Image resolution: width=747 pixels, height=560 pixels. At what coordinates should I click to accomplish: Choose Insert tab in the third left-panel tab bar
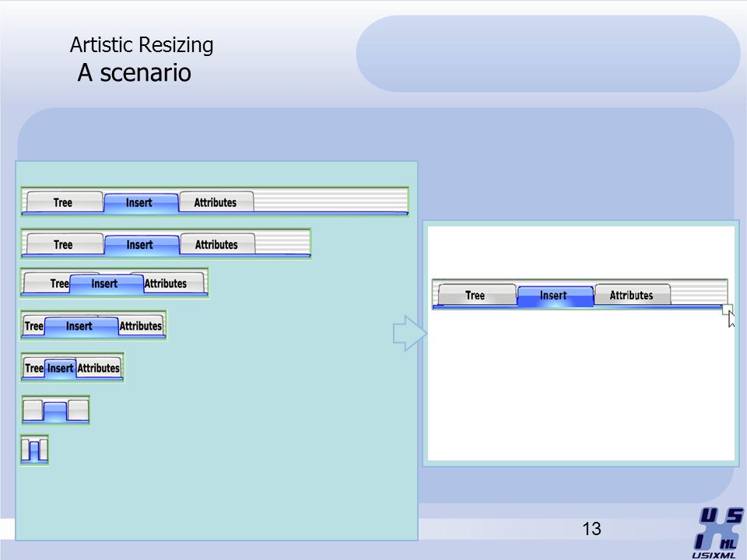click(x=107, y=284)
